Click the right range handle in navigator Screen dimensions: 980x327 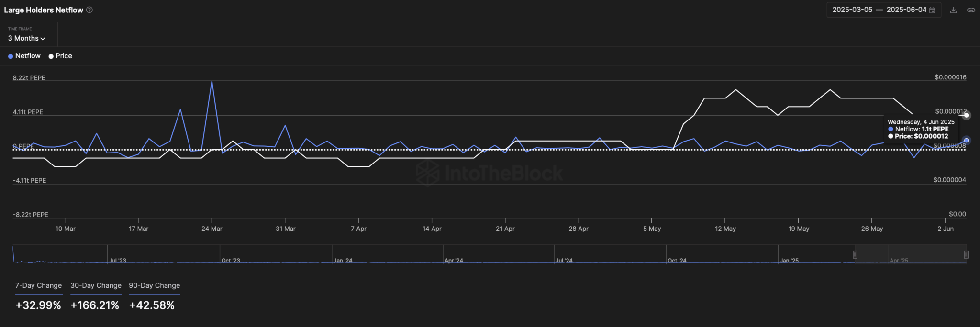coord(966,254)
